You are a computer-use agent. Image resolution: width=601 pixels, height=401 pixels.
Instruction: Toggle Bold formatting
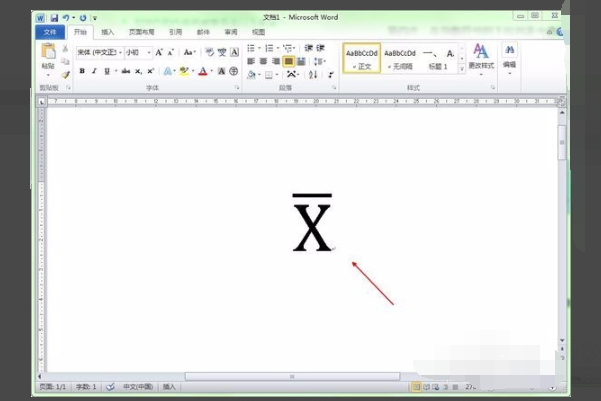pyautogui.click(x=82, y=71)
